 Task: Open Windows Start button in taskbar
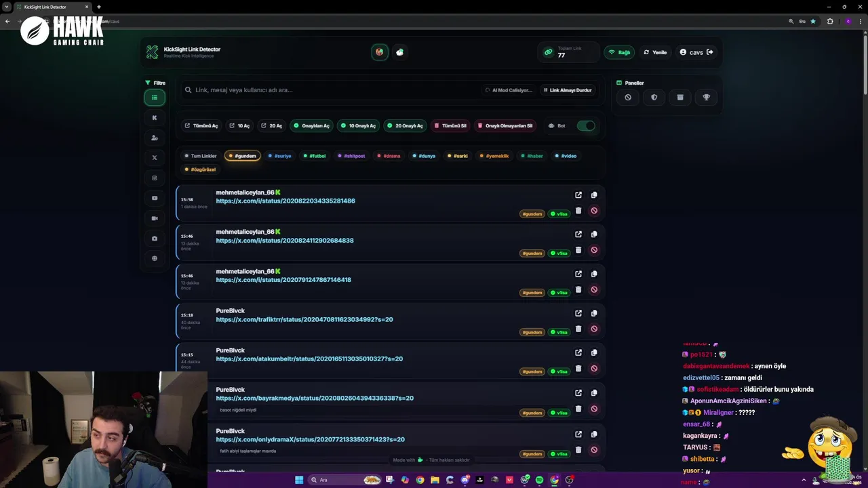coord(299,480)
